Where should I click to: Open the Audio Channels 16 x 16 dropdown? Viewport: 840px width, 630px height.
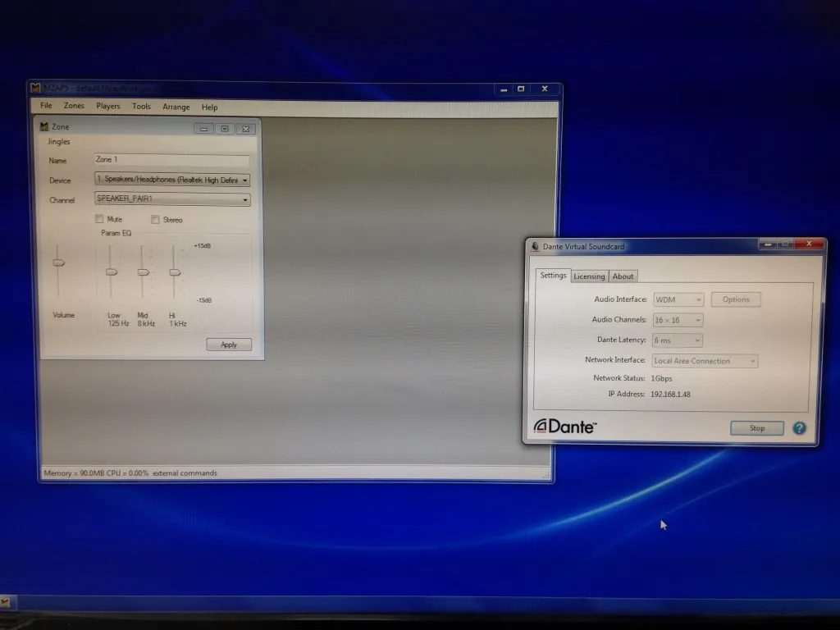(x=678, y=320)
